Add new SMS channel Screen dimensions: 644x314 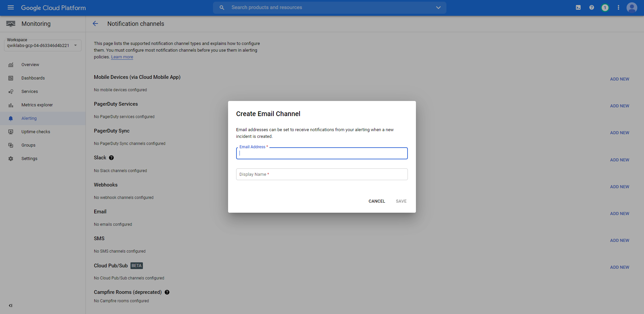pos(620,241)
